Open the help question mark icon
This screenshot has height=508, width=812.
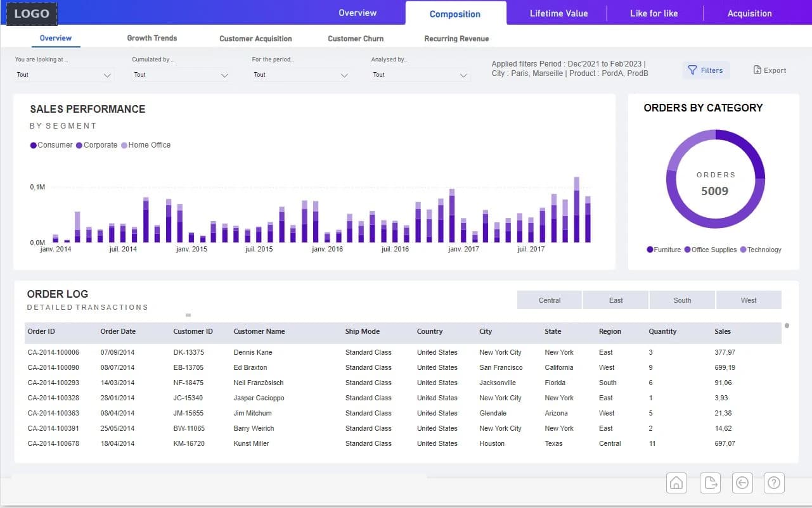(x=774, y=483)
